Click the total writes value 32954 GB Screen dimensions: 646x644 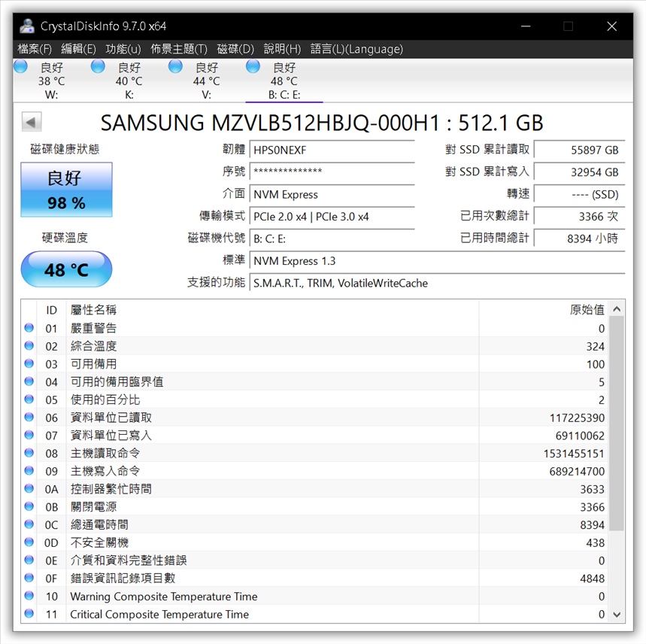(579, 172)
